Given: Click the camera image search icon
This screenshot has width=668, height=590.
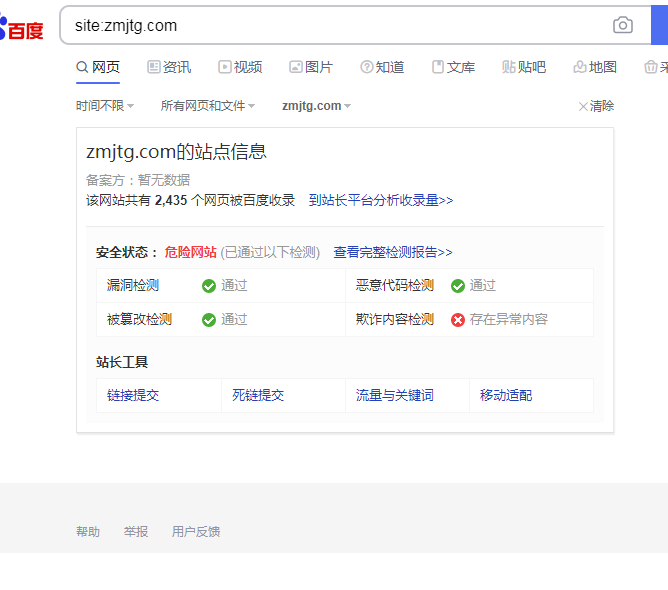Looking at the screenshot, I should [x=623, y=25].
